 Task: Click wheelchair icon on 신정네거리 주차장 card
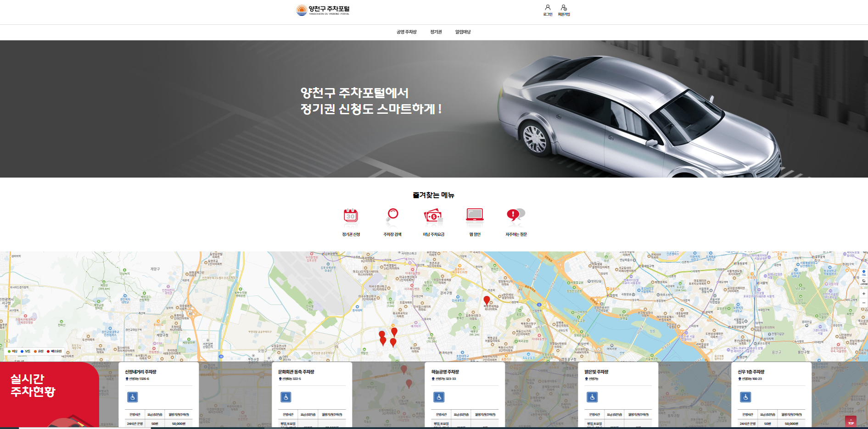132,397
